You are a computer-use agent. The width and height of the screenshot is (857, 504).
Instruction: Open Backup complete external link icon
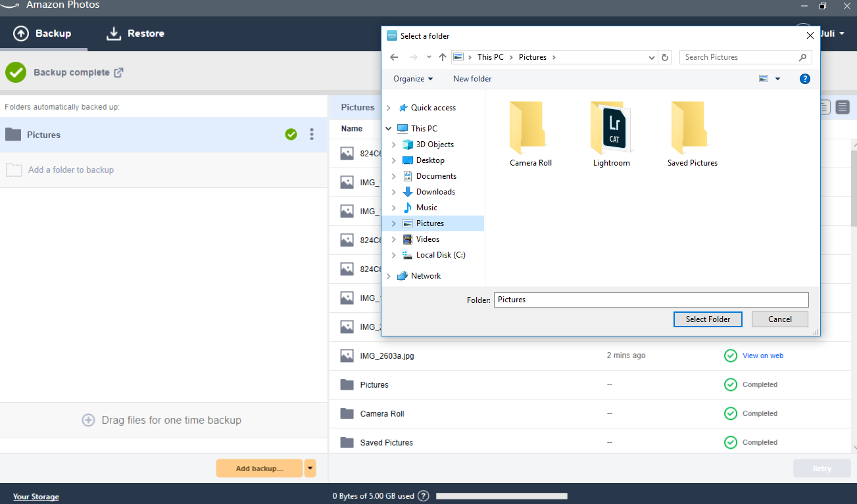(118, 72)
